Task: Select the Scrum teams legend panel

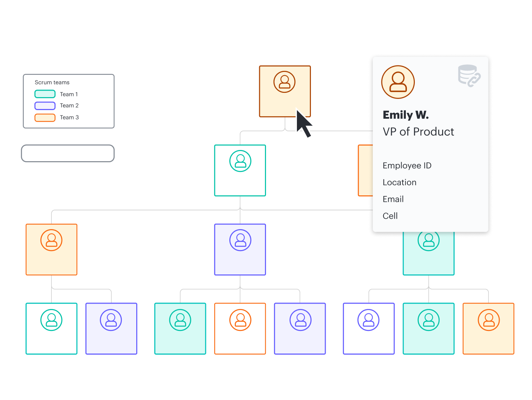Action: coord(68,101)
